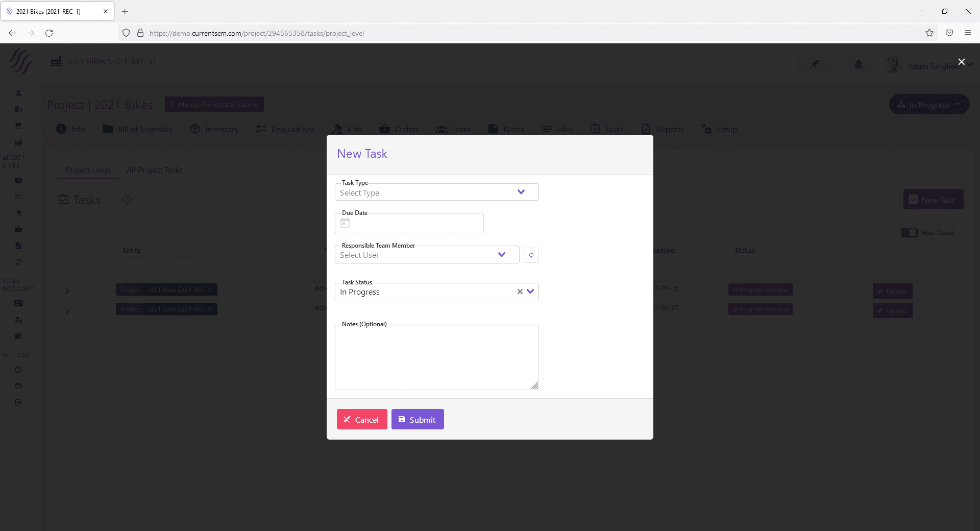Click the browser reload button
This screenshot has width=980, height=531.
coord(49,33)
